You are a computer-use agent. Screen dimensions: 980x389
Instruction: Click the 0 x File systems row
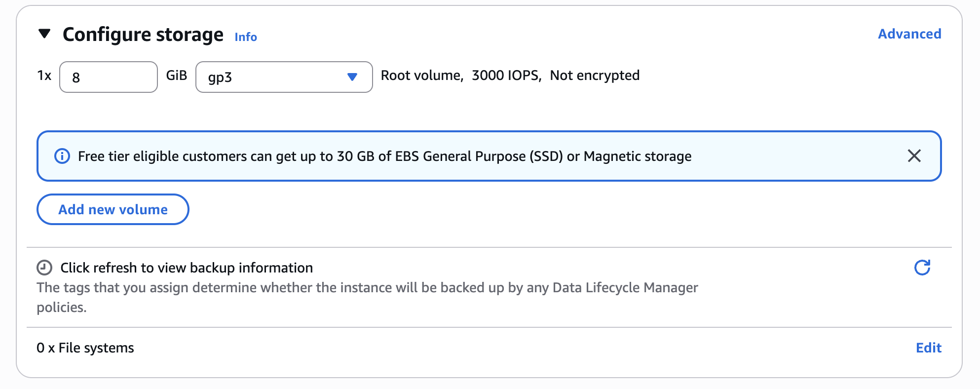click(x=85, y=348)
